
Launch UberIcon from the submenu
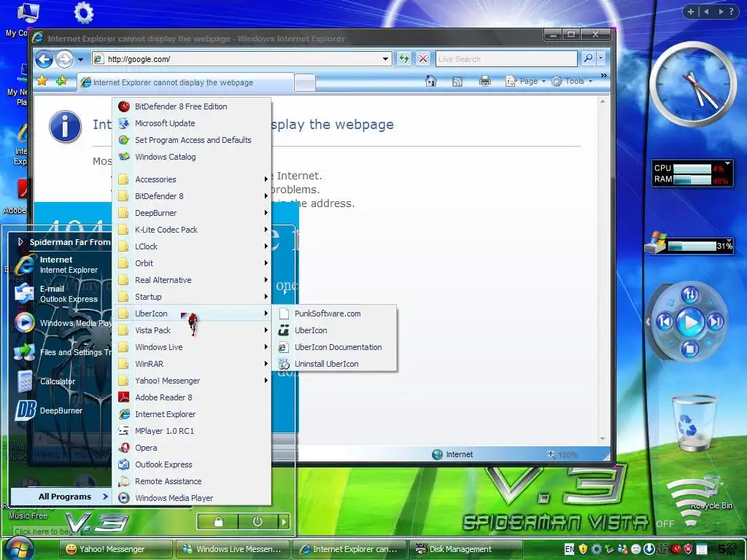(x=334, y=330)
